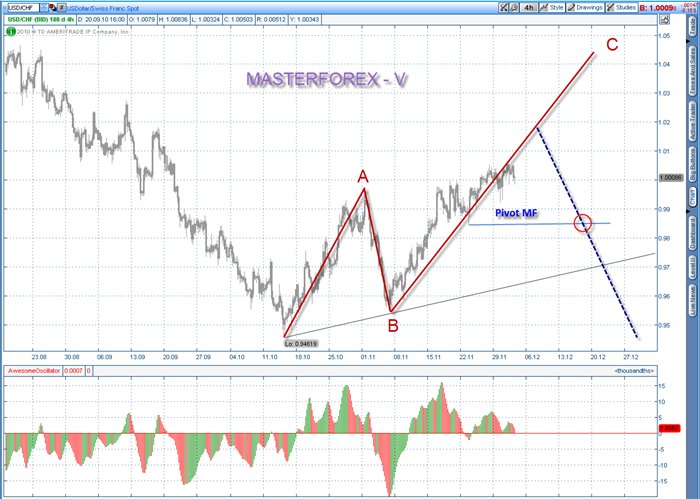700x499 pixels.
Task: Click the O: 1.0079 open value
Action: click(142, 20)
